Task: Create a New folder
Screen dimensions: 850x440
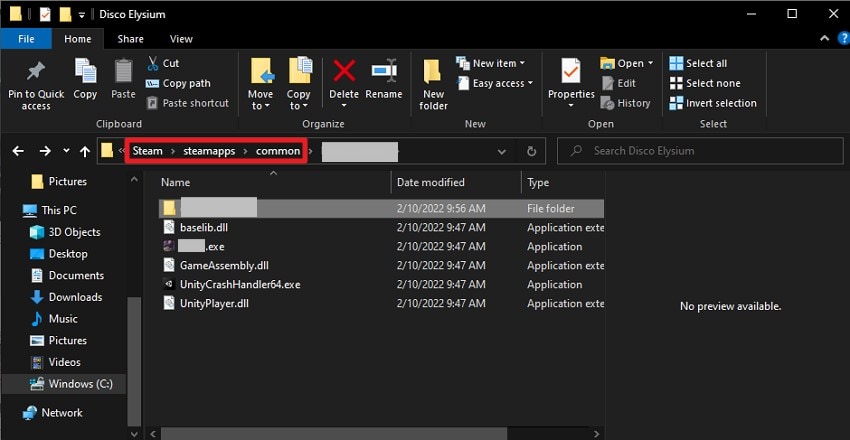Action: (x=433, y=84)
